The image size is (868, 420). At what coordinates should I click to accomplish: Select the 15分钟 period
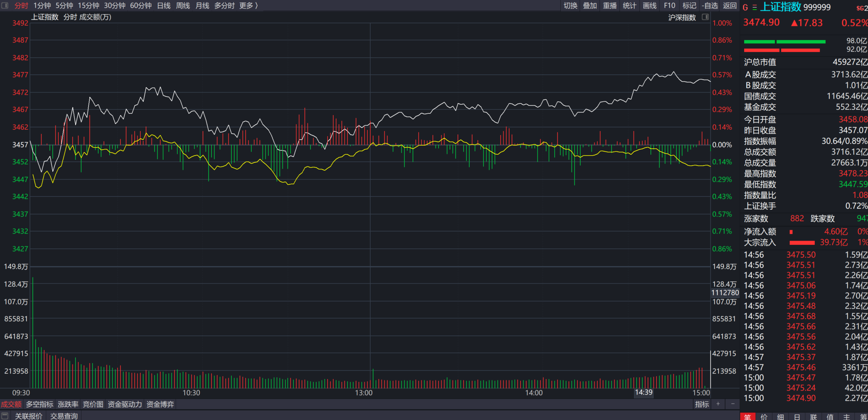pyautogui.click(x=89, y=5)
